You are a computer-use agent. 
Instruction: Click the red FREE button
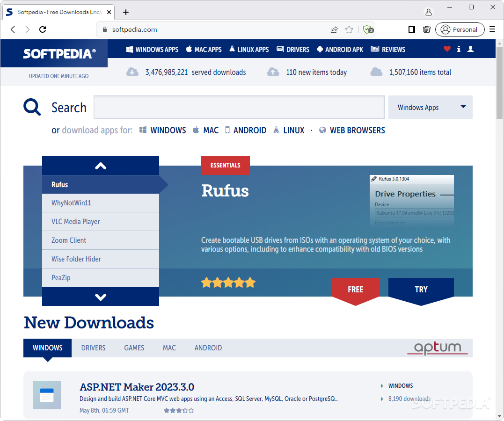[x=356, y=290]
